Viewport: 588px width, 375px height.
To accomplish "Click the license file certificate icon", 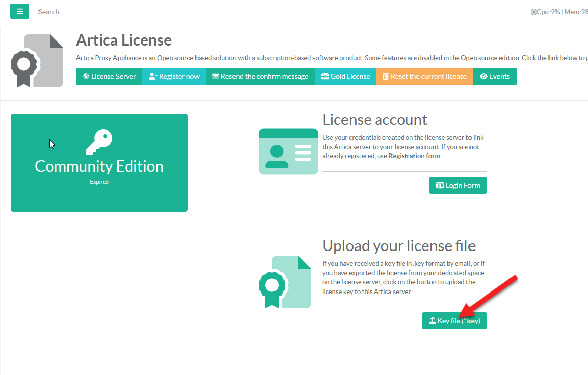I will coord(285,282).
